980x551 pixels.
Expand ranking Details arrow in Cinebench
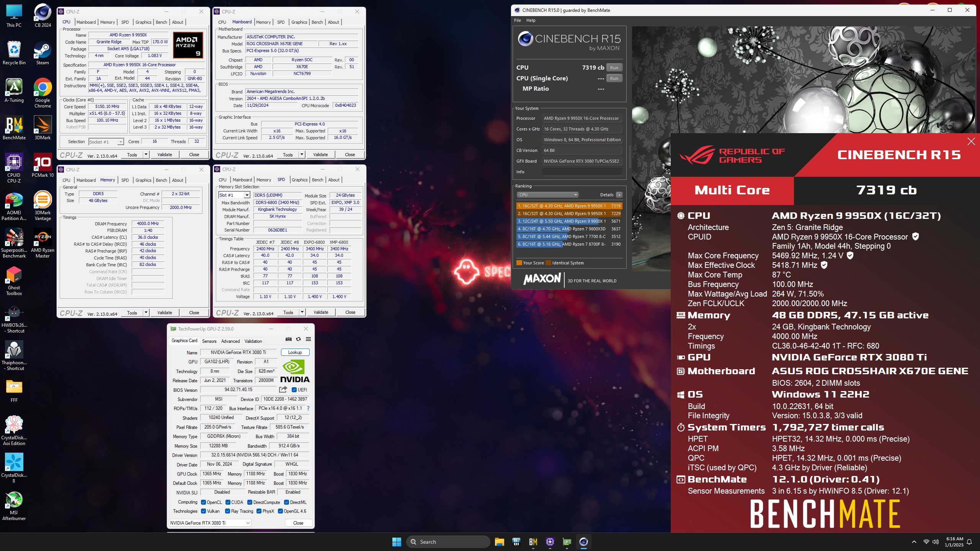pyautogui.click(x=619, y=195)
